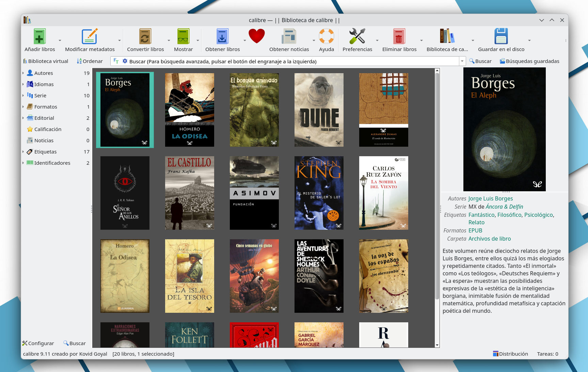Click the Noticias newspaper icon
The width and height of the screenshot is (588, 372).
pos(30,140)
